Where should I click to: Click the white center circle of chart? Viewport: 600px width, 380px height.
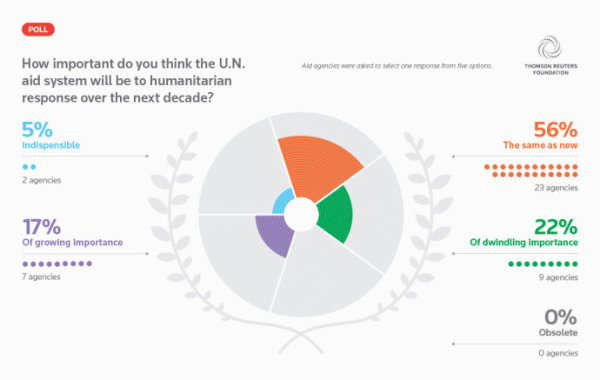click(x=301, y=214)
